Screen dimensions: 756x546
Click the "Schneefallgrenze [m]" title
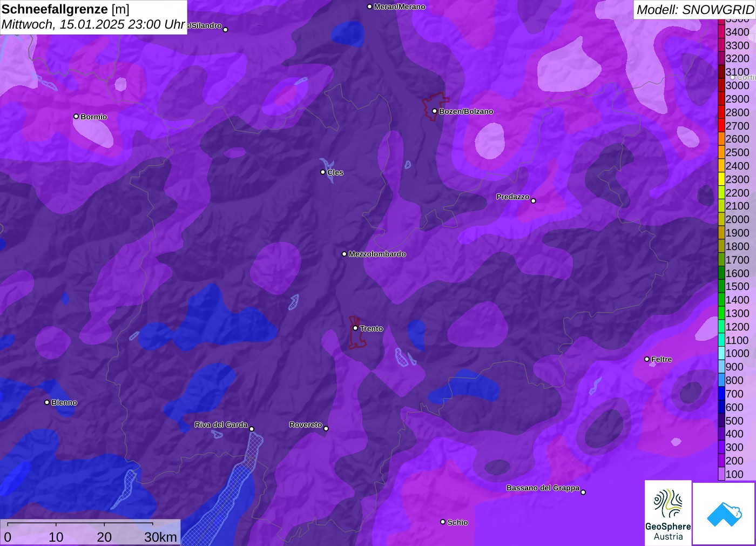(65, 9)
